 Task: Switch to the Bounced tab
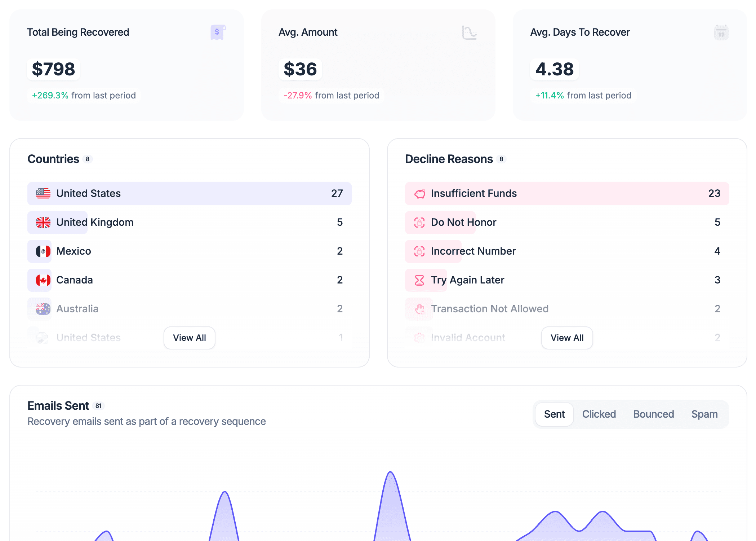[653, 414]
